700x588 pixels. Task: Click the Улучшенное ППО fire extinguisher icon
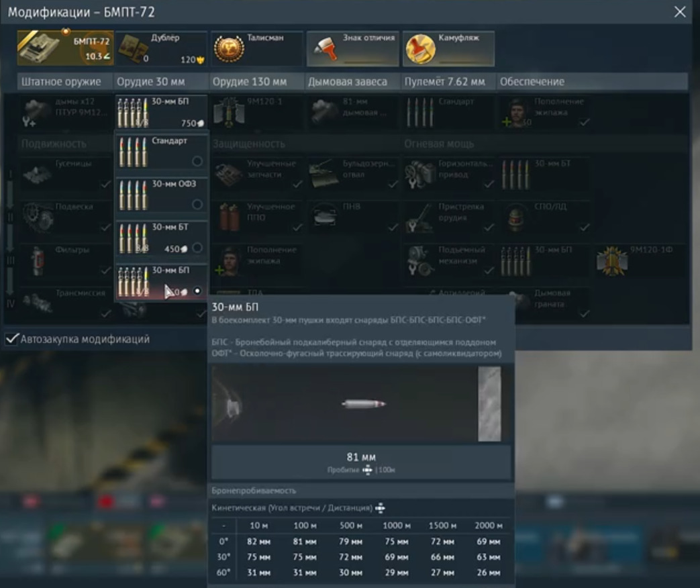coord(229,217)
